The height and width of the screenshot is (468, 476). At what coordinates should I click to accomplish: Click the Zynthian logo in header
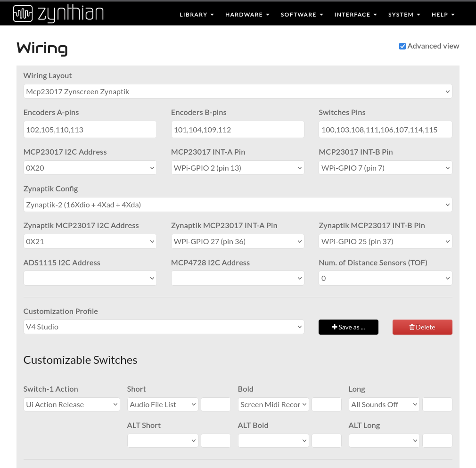58,14
